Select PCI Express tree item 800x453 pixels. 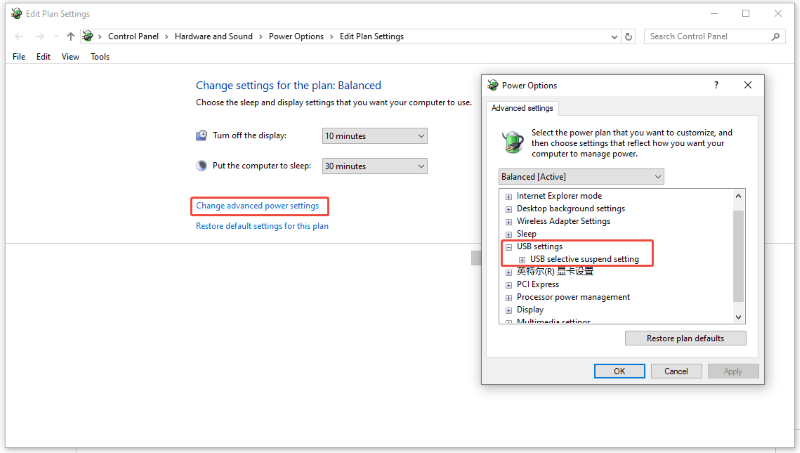[538, 284]
